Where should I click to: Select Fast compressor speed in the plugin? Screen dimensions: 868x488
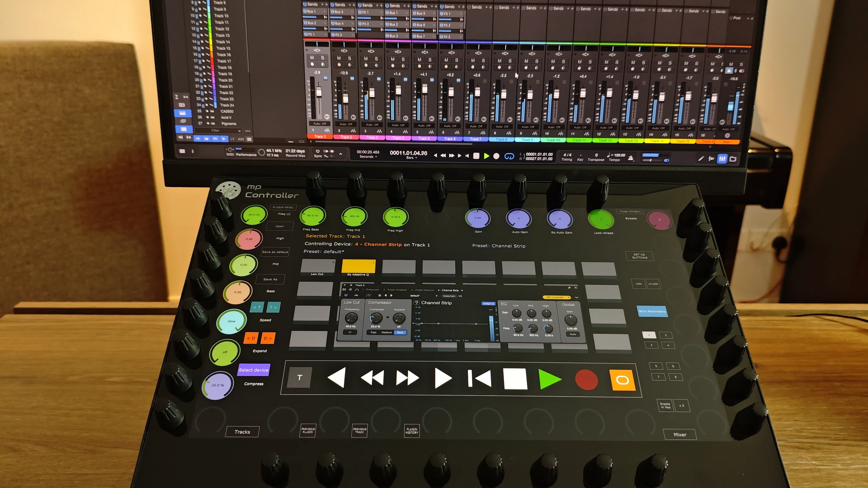[373, 332]
